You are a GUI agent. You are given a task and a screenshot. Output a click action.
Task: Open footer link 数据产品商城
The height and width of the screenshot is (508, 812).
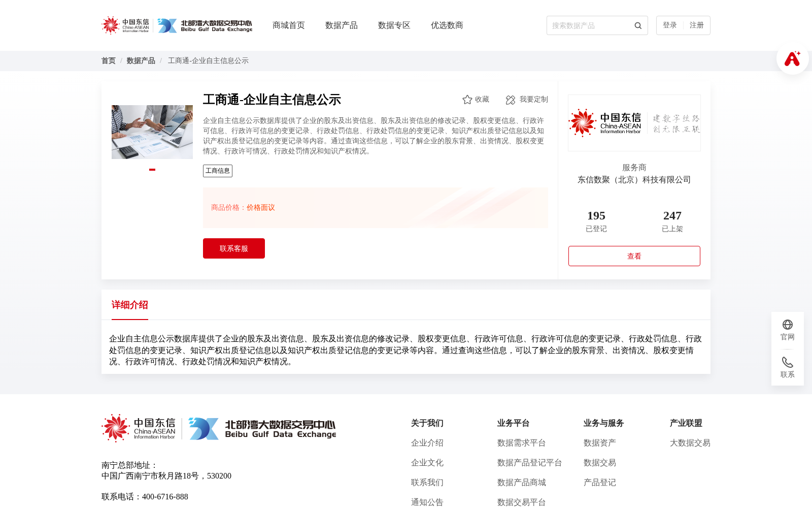pyautogui.click(x=522, y=483)
